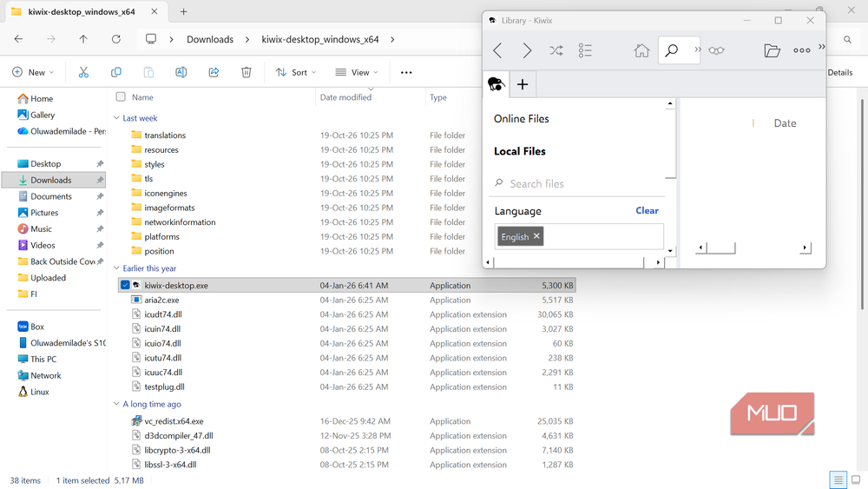Screen dimensions: 868x489
Task: Select the aria2c.exe file
Action: 161,300
